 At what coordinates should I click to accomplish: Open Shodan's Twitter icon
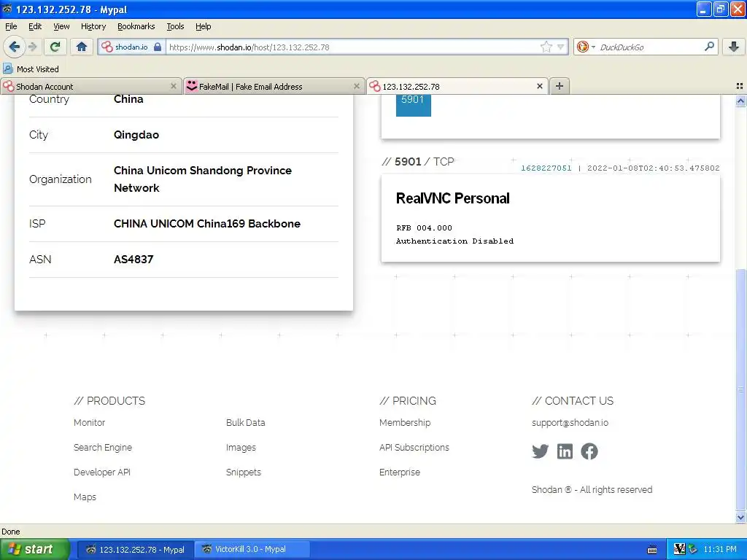click(541, 451)
